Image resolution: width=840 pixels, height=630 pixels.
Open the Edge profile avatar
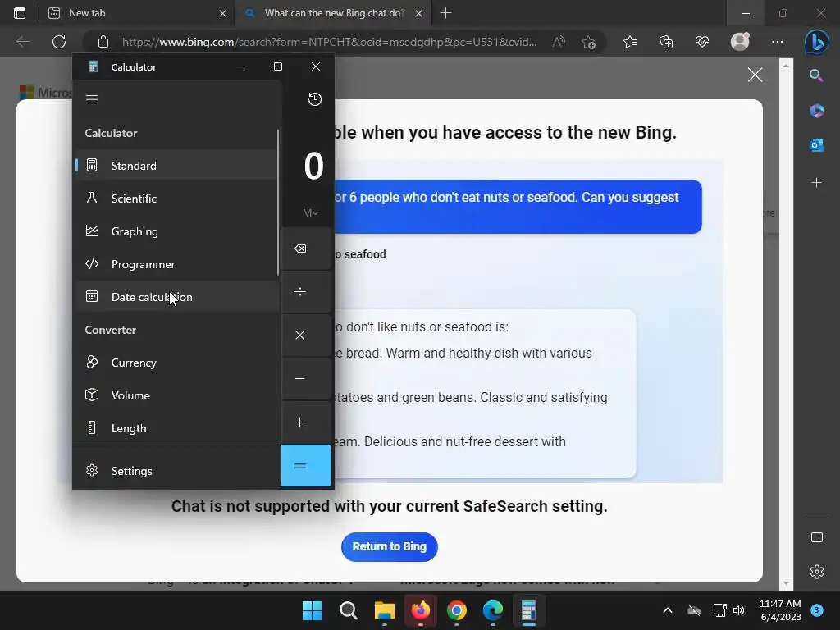pos(740,42)
